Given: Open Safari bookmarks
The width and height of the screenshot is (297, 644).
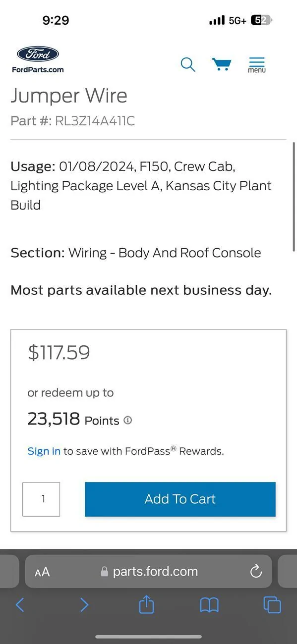Looking at the screenshot, I should coord(209,605).
